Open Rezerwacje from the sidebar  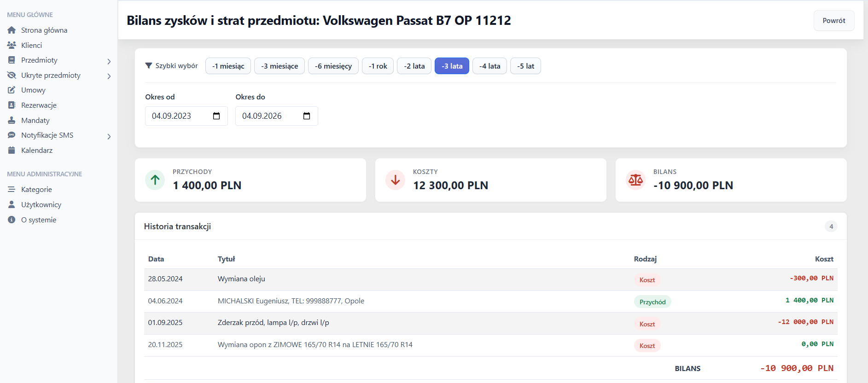(39, 105)
